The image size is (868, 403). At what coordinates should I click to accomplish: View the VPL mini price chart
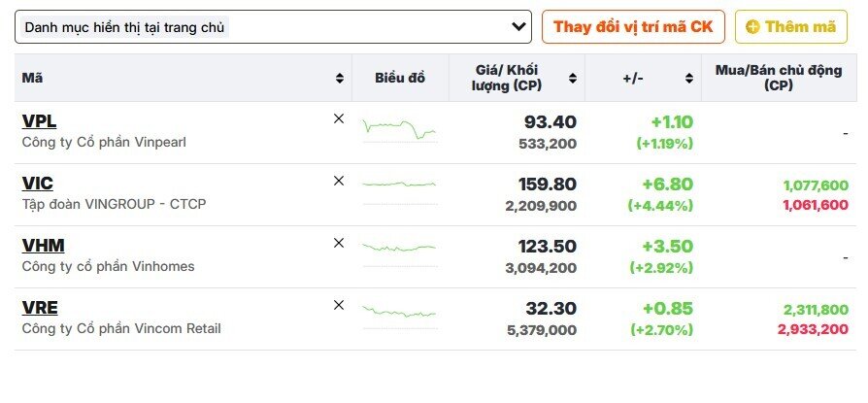399,128
